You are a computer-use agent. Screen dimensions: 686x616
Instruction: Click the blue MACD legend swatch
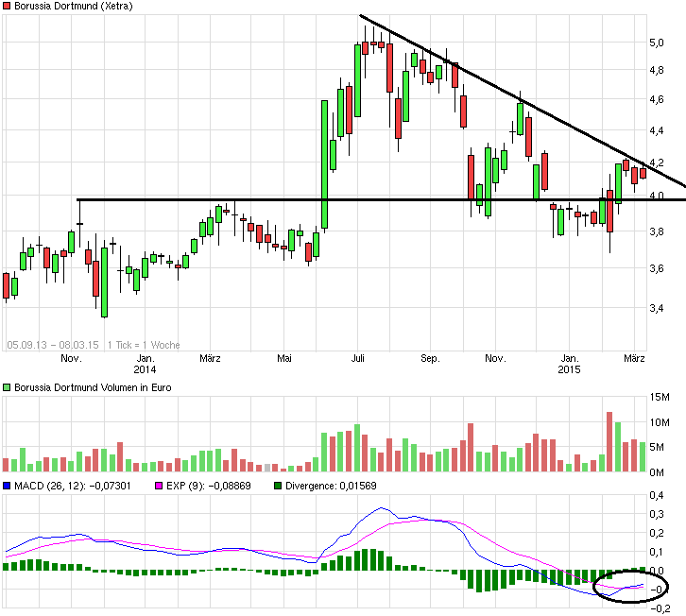click(x=7, y=486)
